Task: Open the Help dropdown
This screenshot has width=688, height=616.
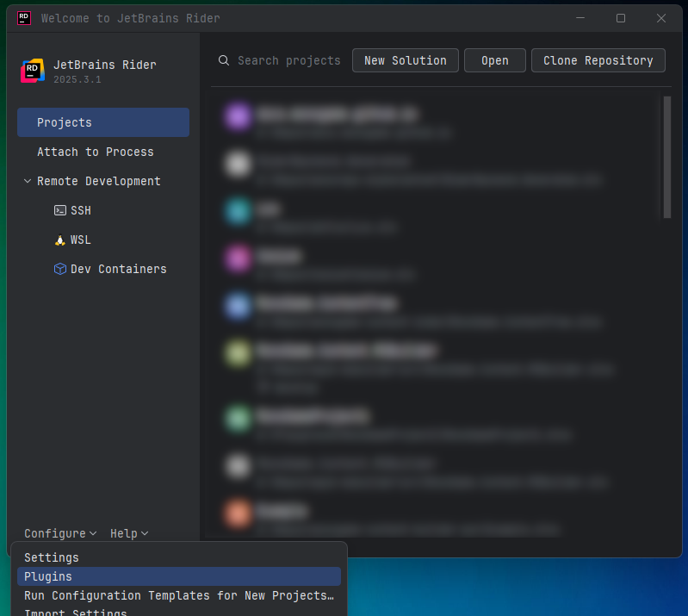Action: click(129, 533)
